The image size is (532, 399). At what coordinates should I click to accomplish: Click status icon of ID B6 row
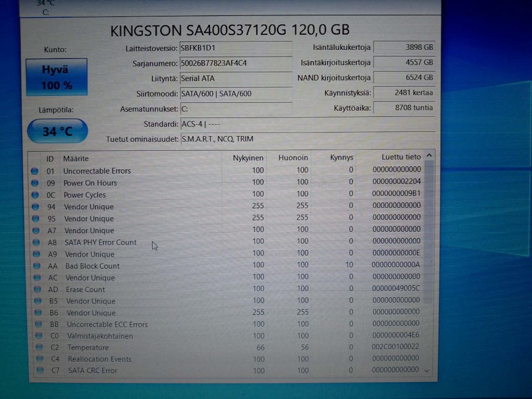(38, 313)
